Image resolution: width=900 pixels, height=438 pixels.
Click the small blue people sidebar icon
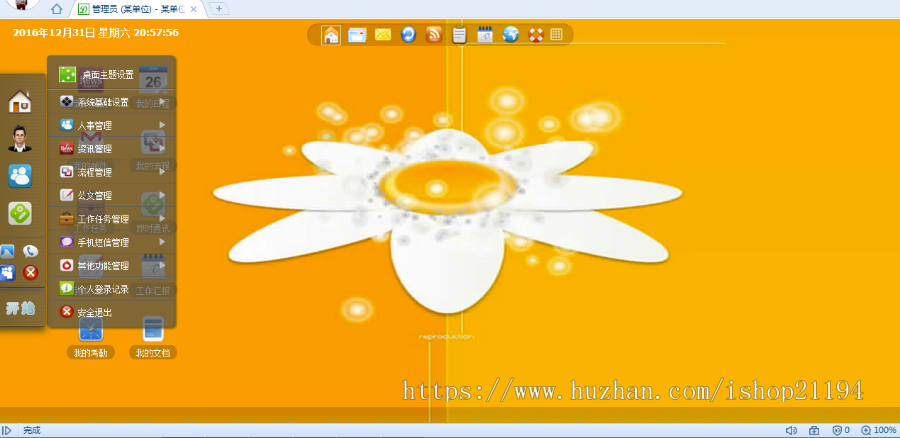tap(7, 273)
